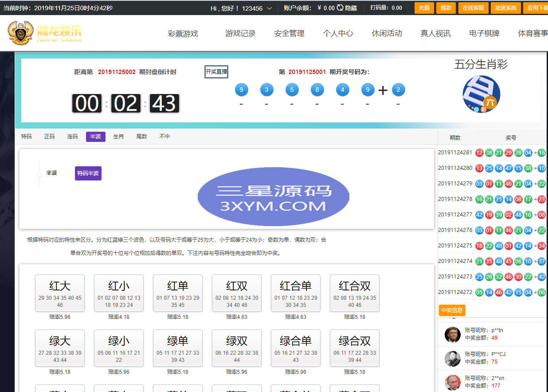Viewport: 548px width, 392px height.
Task: Click the 五分生肖彩 lottery logo
Action: (481, 94)
